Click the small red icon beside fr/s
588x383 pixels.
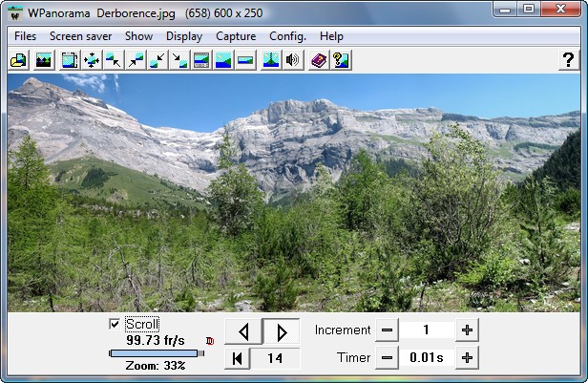point(210,341)
